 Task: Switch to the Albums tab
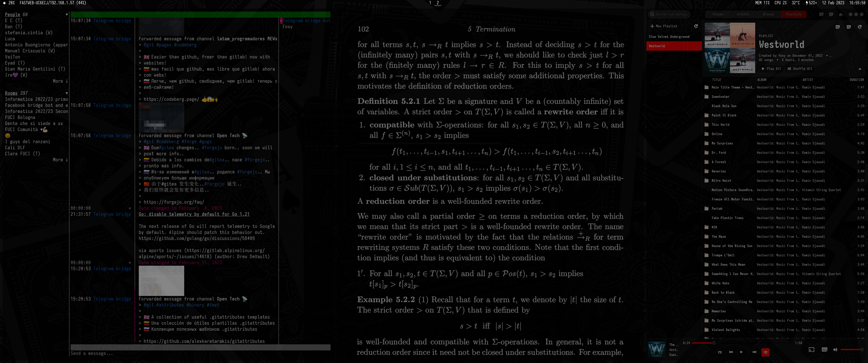[x=718, y=14]
